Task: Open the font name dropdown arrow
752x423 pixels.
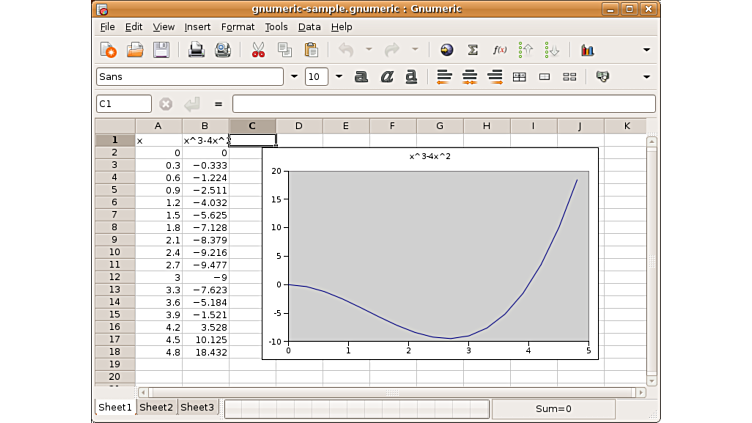Action: (294, 77)
